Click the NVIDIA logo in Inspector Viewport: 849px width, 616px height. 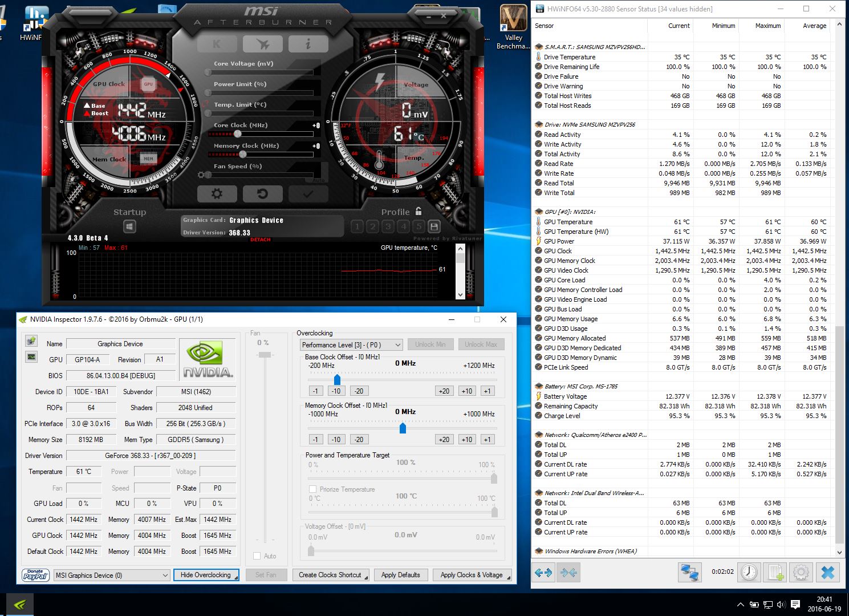[x=208, y=359]
